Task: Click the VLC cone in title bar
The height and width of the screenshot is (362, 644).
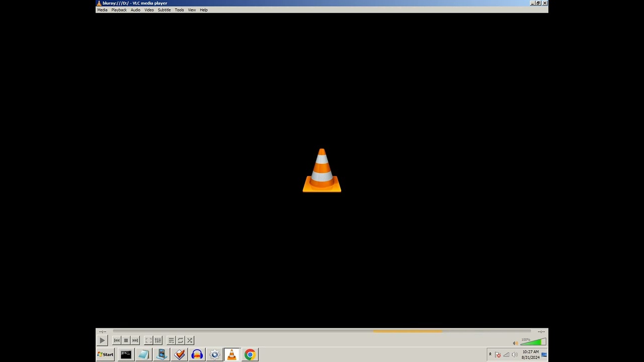Action: point(99,3)
